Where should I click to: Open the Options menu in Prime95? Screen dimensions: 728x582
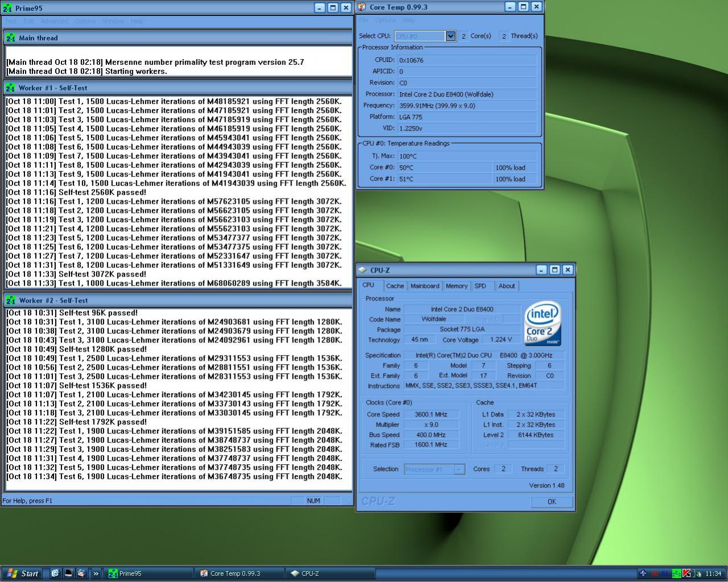pyautogui.click(x=85, y=21)
